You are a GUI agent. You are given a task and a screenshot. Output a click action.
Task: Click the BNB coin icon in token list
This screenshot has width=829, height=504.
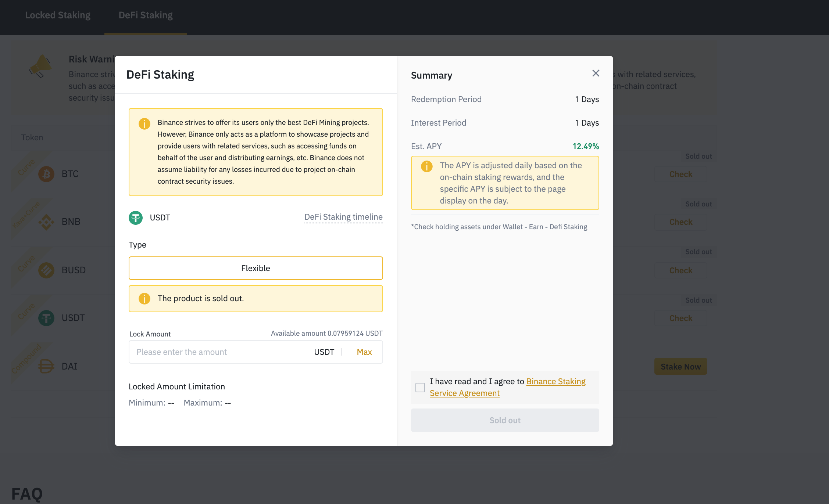(x=46, y=222)
